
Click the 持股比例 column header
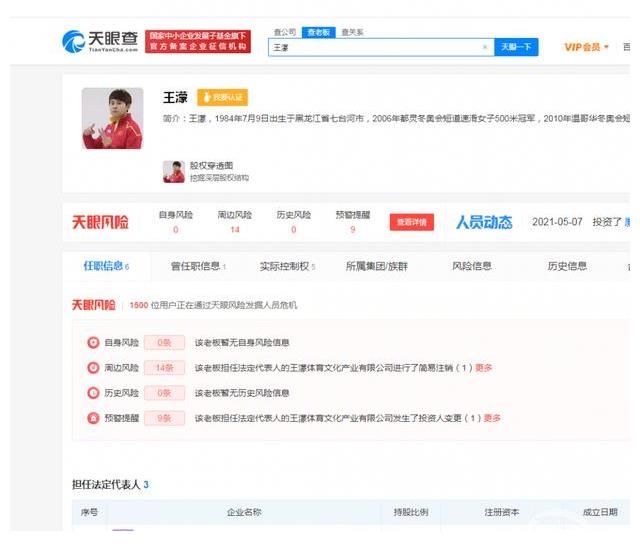(x=411, y=512)
